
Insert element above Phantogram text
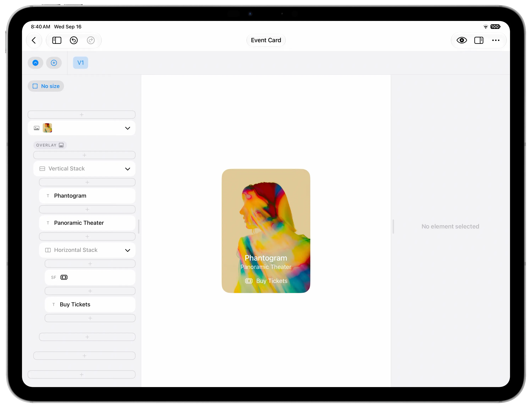87,182
